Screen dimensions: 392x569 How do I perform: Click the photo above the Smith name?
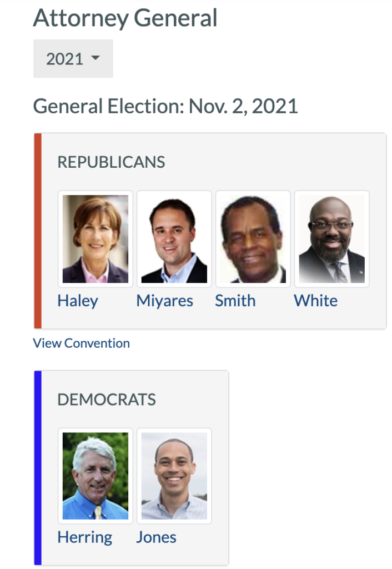253,239
